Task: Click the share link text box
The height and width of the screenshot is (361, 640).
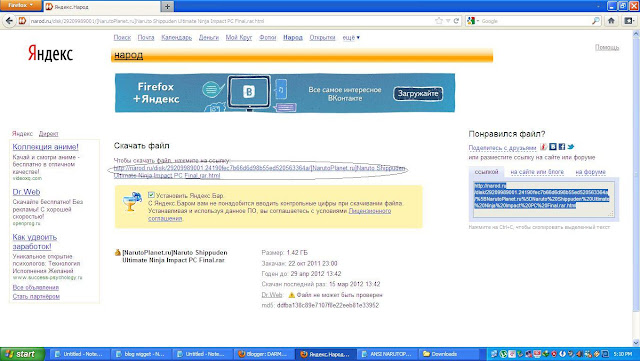Action: (x=544, y=199)
